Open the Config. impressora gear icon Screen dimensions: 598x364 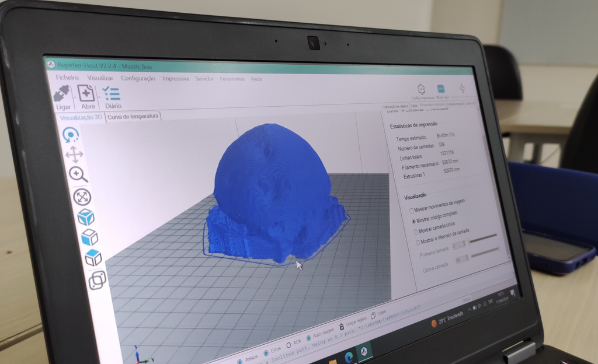(x=420, y=90)
